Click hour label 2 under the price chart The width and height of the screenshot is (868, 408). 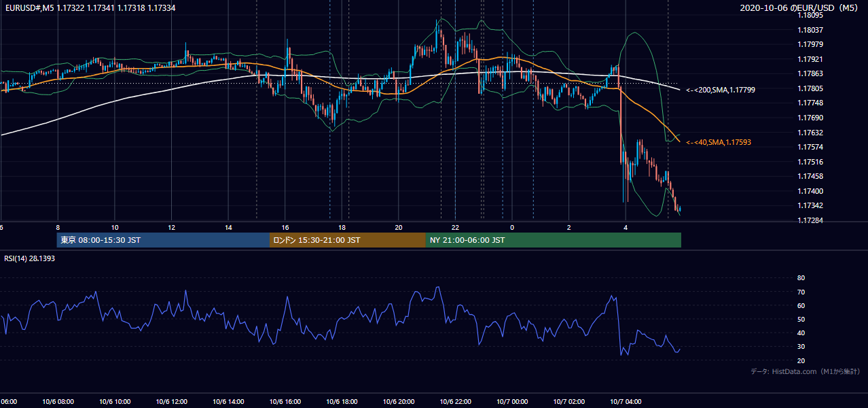pyautogui.click(x=569, y=227)
